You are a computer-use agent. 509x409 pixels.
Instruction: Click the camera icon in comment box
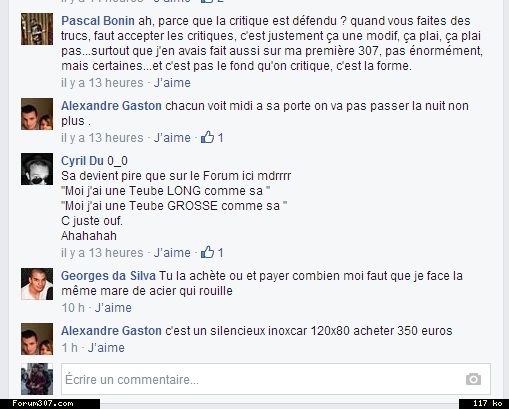(473, 379)
